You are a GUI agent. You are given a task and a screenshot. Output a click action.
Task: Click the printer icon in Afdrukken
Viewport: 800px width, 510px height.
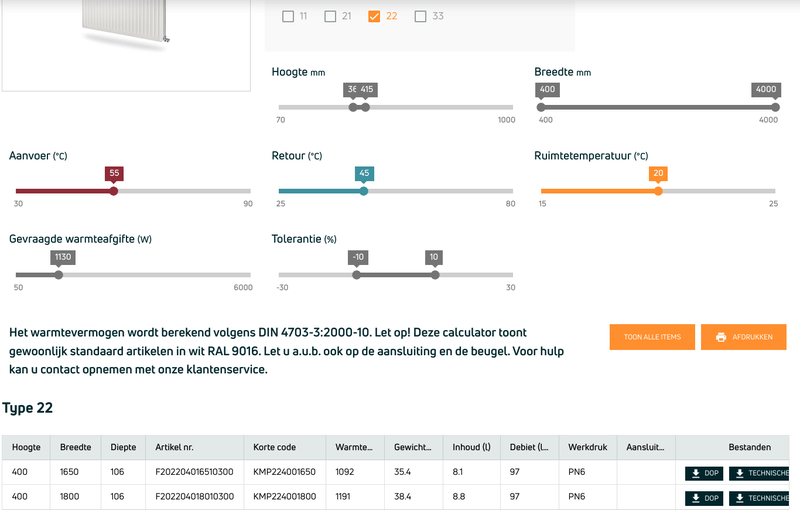[721, 337]
